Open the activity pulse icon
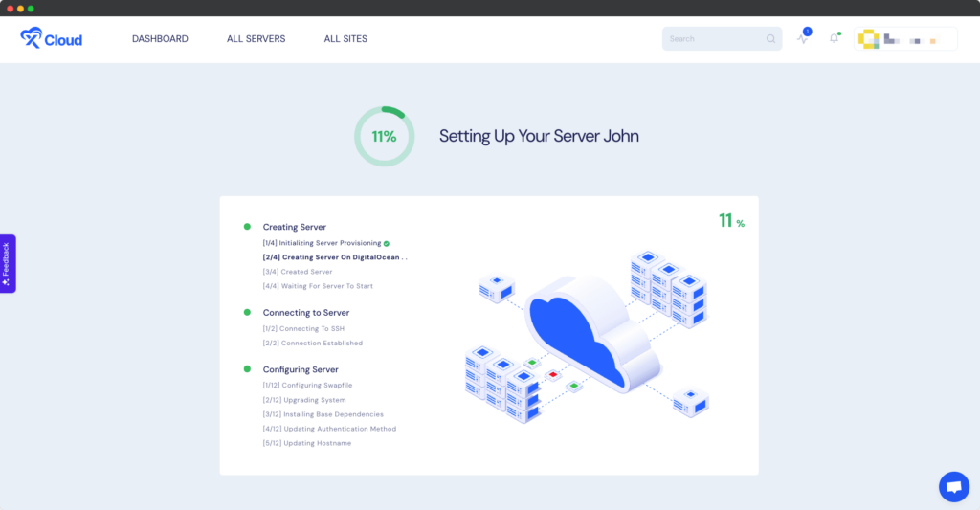This screenshot has height=510, width=980. (x=803, y=39)
